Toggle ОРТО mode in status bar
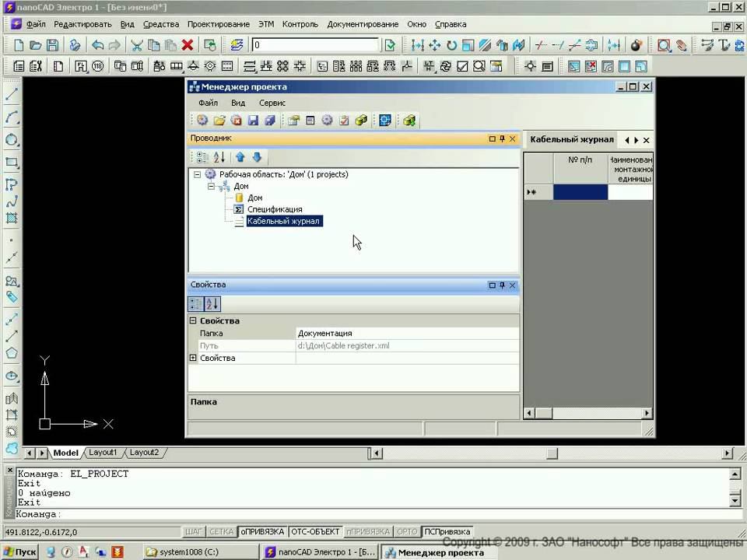747x560 pixels. click(x=407, y=531)
